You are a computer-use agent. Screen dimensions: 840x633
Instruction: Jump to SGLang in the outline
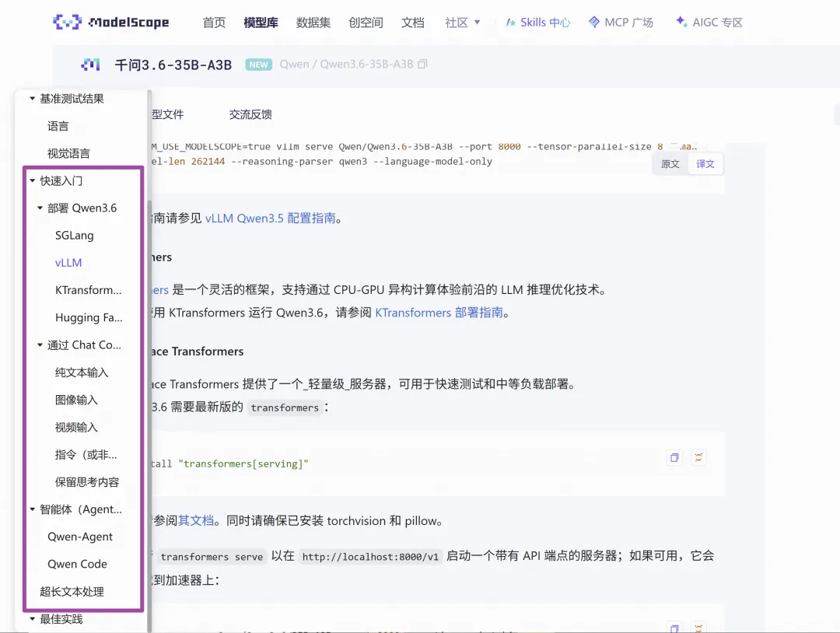click(x=75, y=236)
